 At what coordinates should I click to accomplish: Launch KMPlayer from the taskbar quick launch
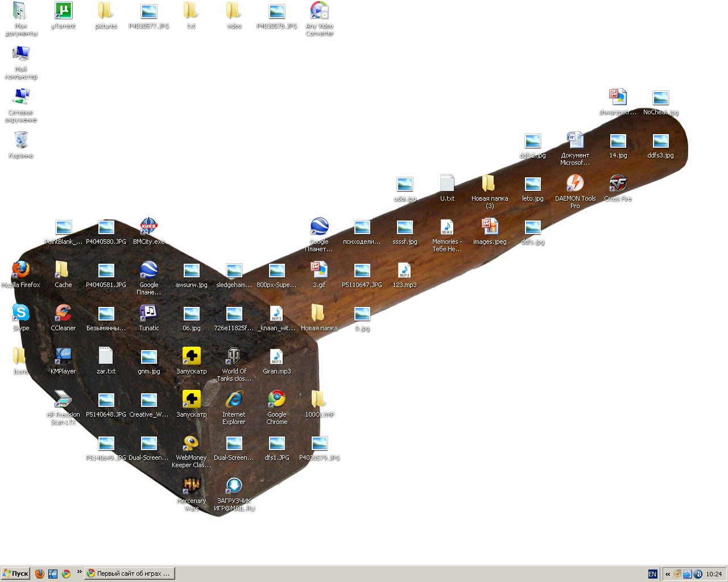pyautogui.click(x=53, y=574)
